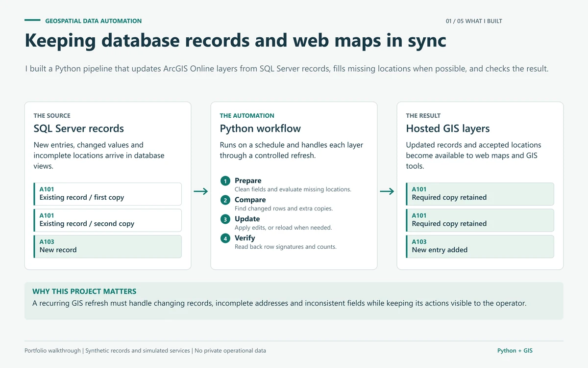Click the 'GEOSPATIAL DATA AUTOMATION' header label

coord(94,21)
